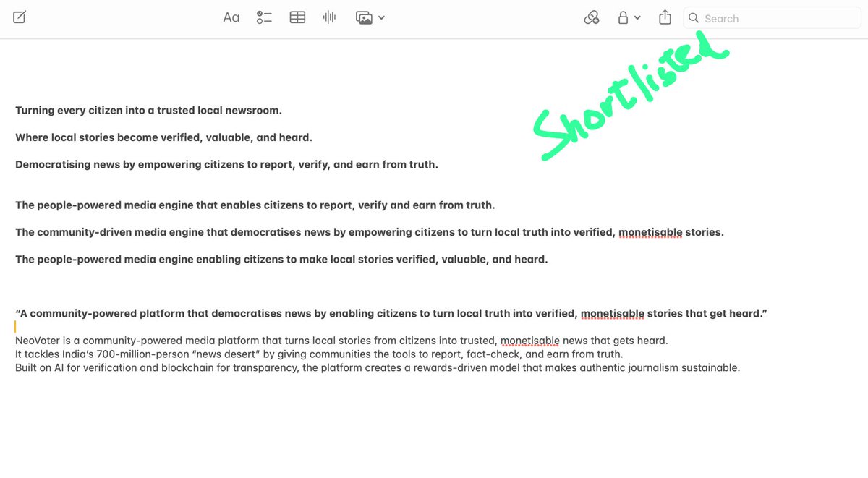
Task: Click the underlined "monetisable" in the quoted line
Action: point(613,314)
